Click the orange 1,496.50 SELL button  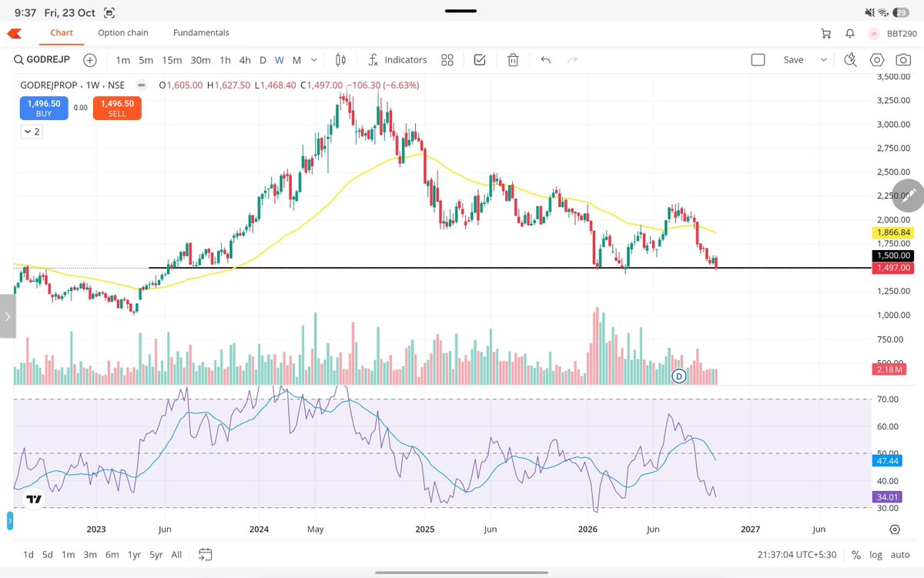click(x=117, y=109)
